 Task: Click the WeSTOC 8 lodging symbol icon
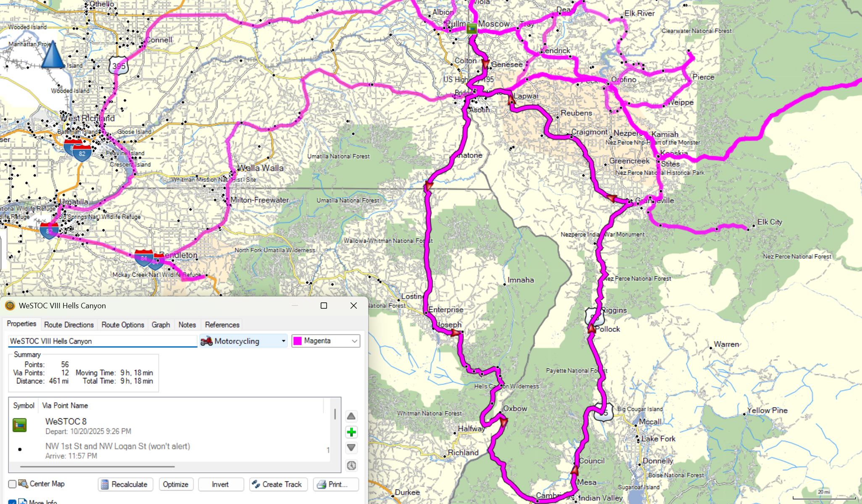(19, 425)
